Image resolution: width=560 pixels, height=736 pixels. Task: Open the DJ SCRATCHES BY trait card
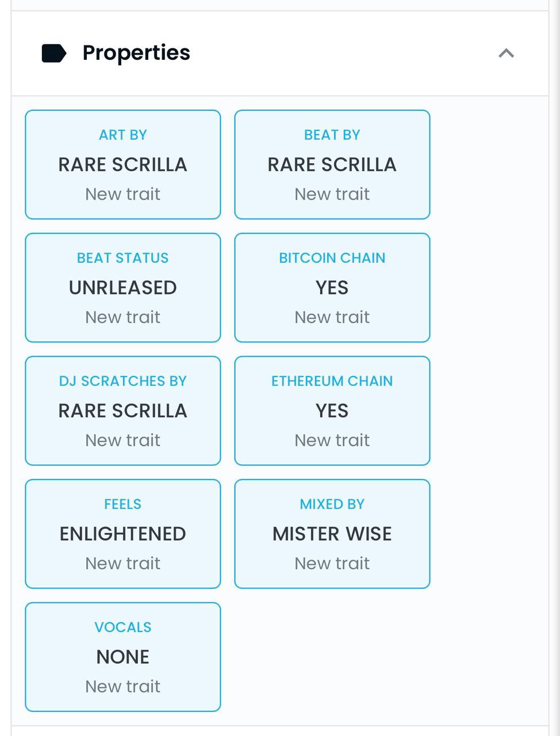pyautogui.click(x=123, y=411)
